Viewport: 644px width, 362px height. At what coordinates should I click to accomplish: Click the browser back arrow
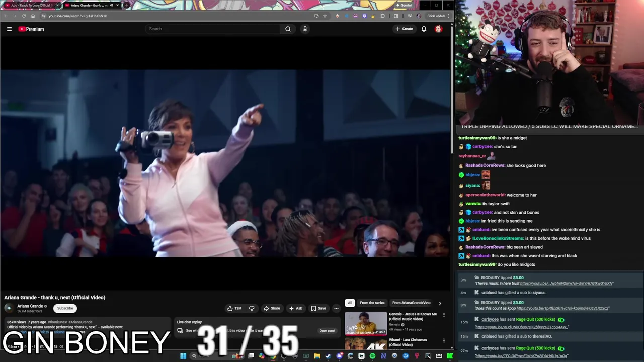click(6, 16)
